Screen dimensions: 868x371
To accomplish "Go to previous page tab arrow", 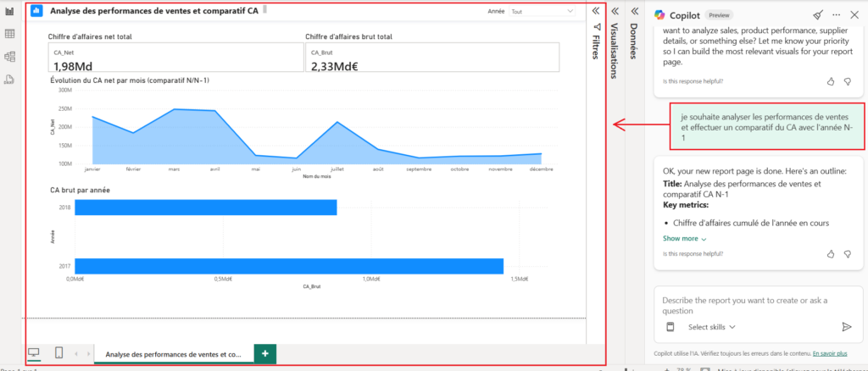I will (x=76, y=353).
